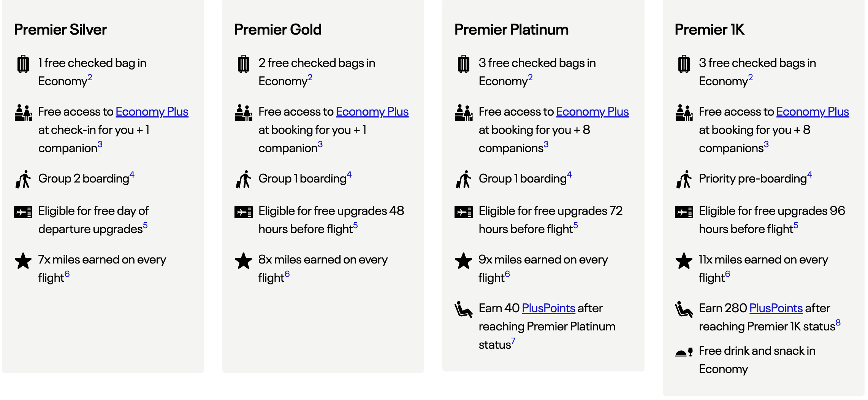Click the luggage icon in Premier Silver
868x400 pixels.
click(23, 64)
